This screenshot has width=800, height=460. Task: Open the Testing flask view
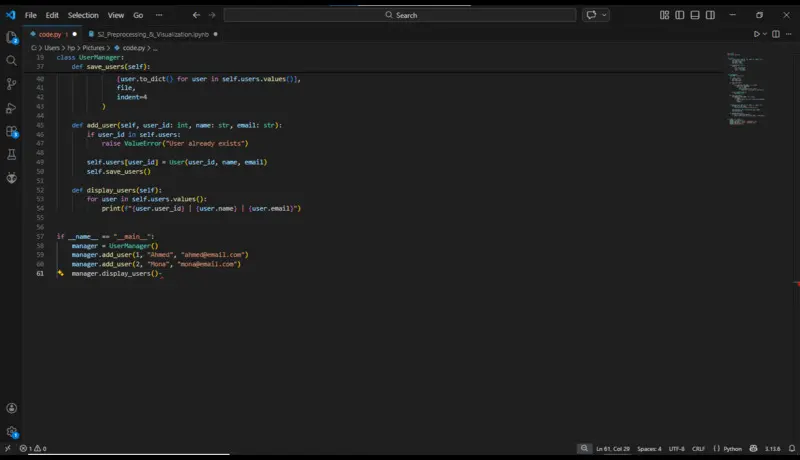click(x=11, y=155)
